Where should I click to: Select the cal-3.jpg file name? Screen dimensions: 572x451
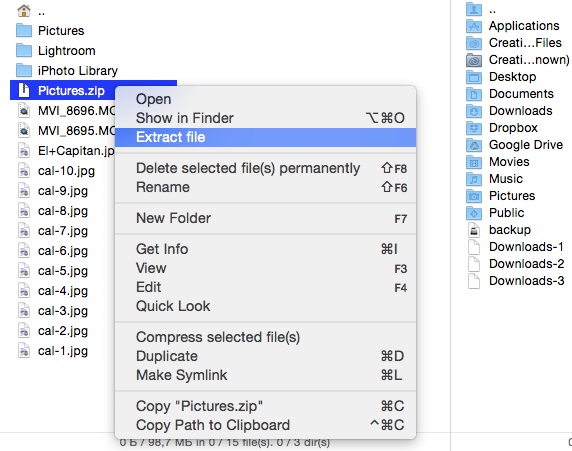pos(63,311)
